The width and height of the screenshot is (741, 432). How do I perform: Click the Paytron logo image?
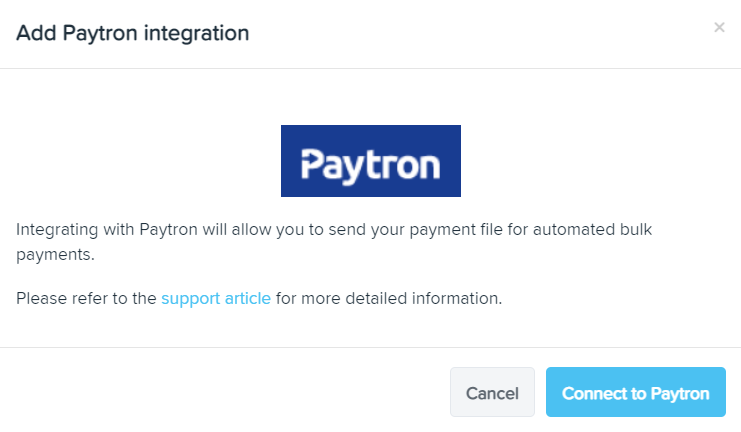tap(371, 161)
